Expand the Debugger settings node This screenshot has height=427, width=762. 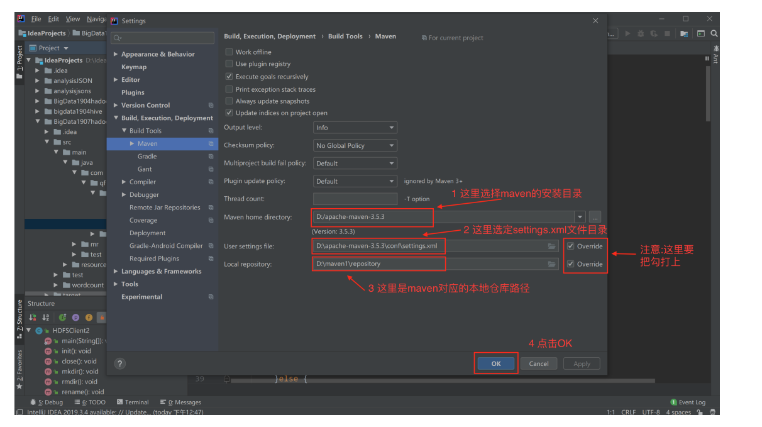[x=124, y=194]
